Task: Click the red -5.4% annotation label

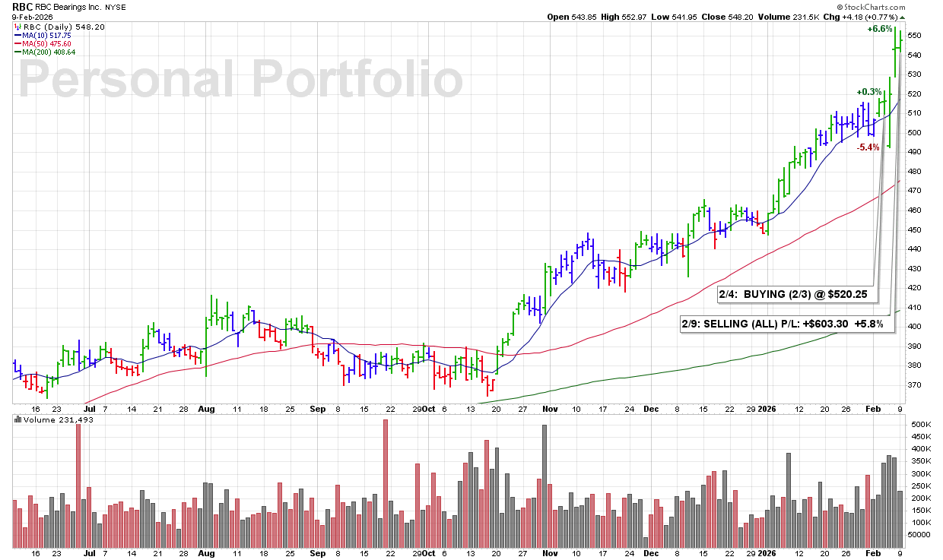Action: pyautogui.click(x=868, y=147)
